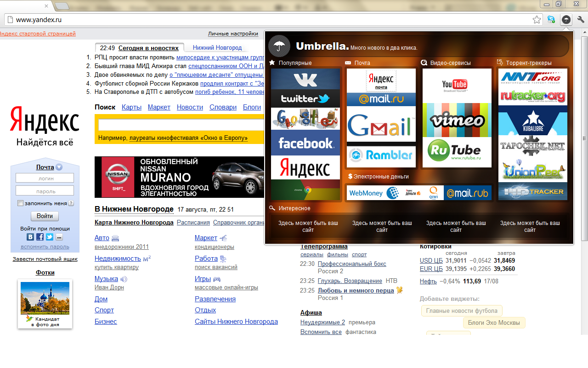Open the QIWI tile
The height and width of the screenshot is (368, 588).
(x=433, y=193)
